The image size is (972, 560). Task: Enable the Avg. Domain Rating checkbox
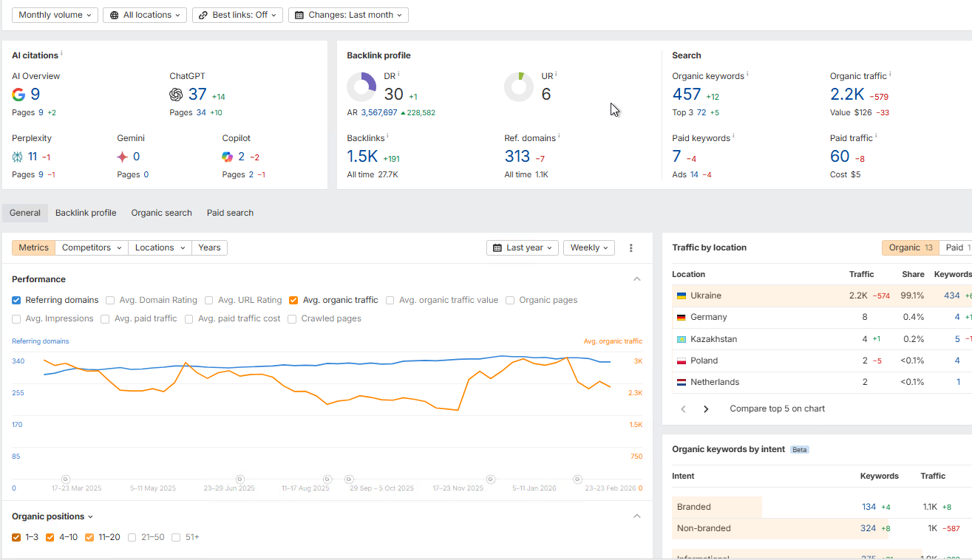pos(110,301)
